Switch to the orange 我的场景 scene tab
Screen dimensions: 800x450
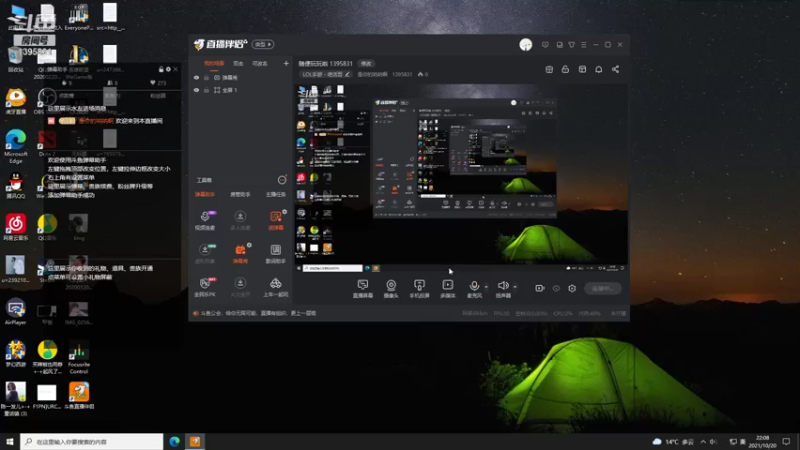214,63
